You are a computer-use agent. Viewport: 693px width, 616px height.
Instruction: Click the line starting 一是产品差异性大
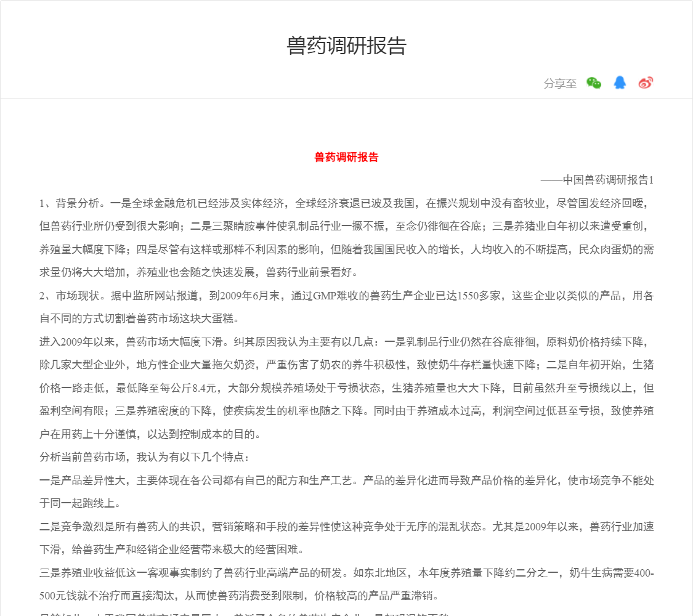coord(346,480)
